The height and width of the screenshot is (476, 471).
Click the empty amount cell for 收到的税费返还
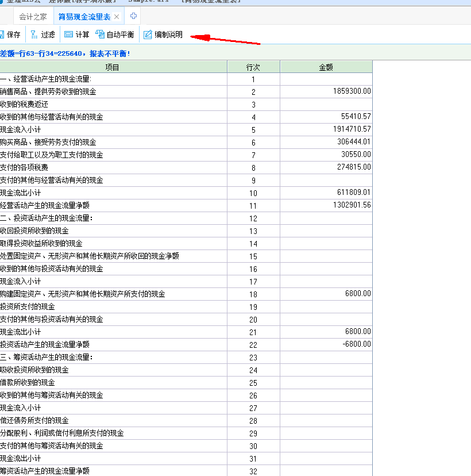(x=326, y=104)
